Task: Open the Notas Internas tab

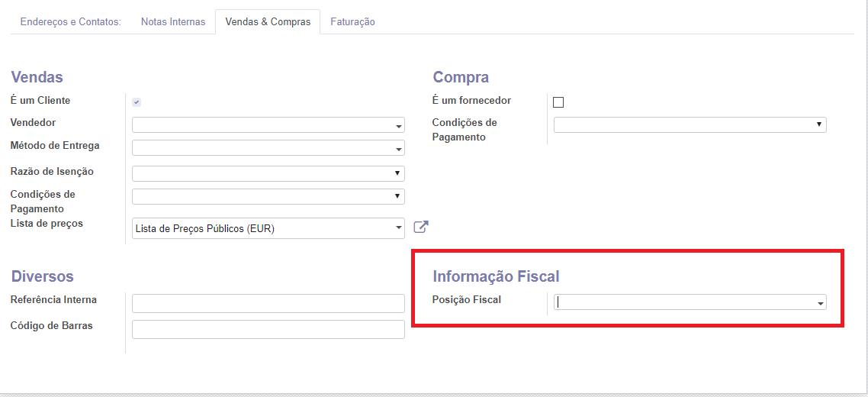Action: [x=173, y=22]
